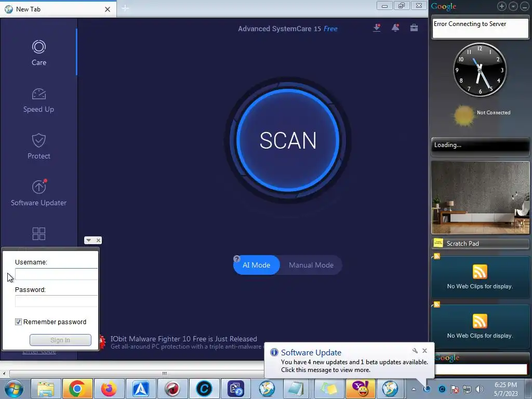Image resolution: width=532 pixels, height=399 pixels.
Task: Open the Software Updater section
Action: pos(38,193)
